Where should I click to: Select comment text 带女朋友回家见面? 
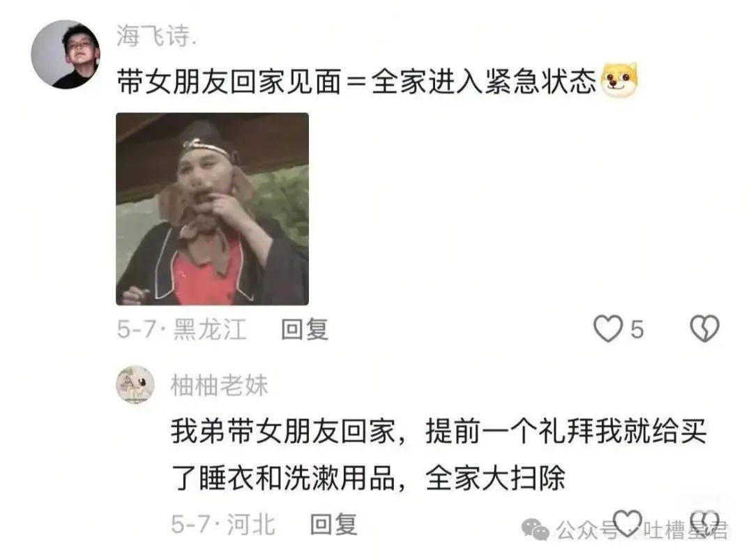click(x=229, y=81)
